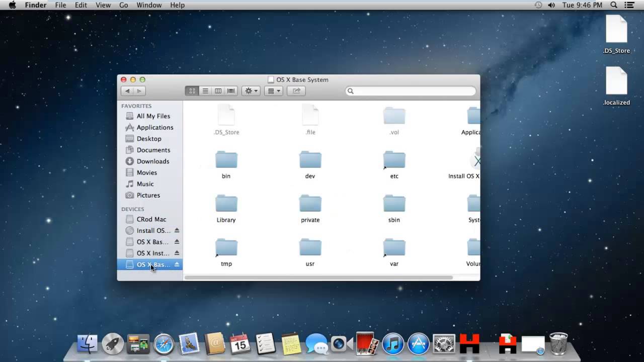Eject the highlighted OS X Bas… volume
The height and width of the screenshot is (362, 644).
177,264
